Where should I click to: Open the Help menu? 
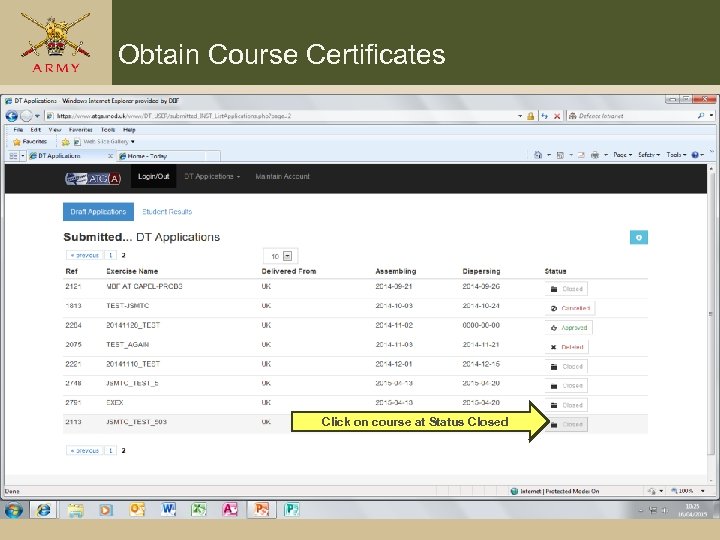point(129,130)
